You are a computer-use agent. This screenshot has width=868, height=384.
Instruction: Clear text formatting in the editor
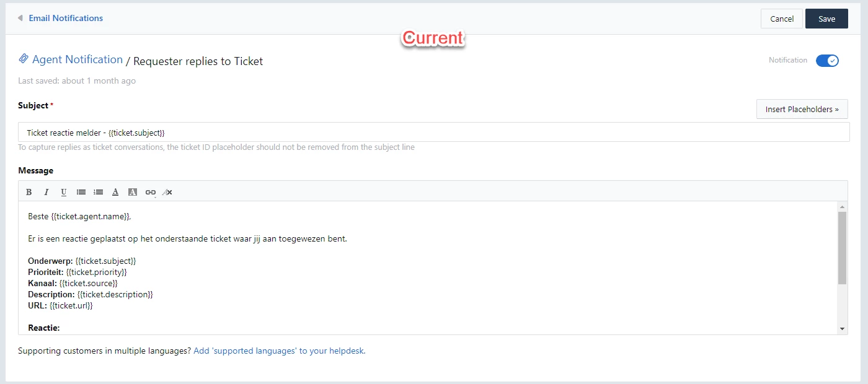pyautogui.click(x=167, y=192)
